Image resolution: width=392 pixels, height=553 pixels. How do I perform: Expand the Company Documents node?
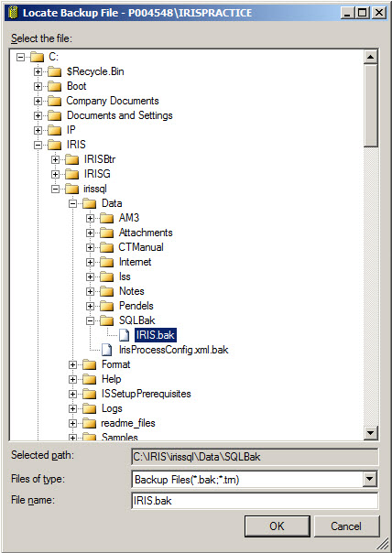coord(38,102)
